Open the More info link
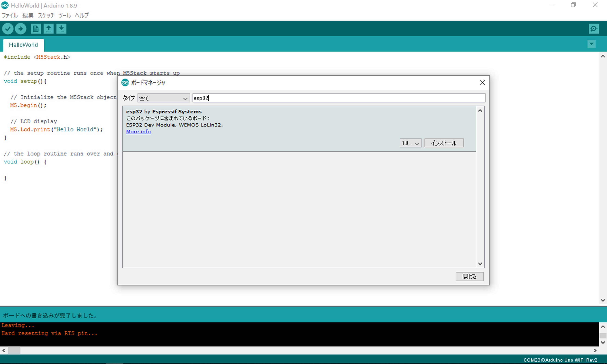 coord(138,132)
